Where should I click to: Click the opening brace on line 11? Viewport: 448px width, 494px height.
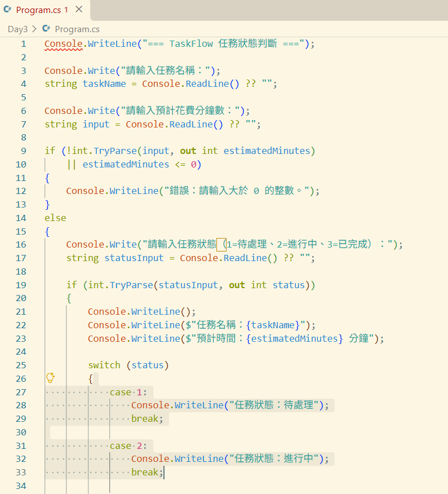pos(47,178)
